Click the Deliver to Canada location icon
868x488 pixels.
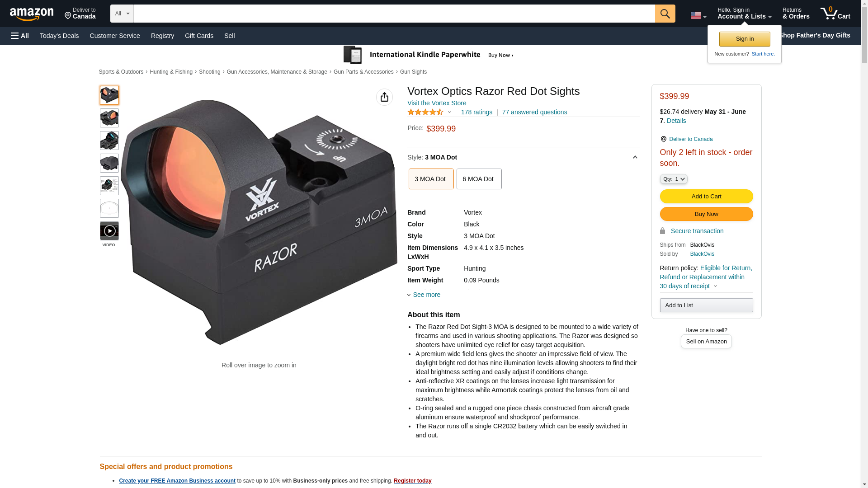click(663, 139)
